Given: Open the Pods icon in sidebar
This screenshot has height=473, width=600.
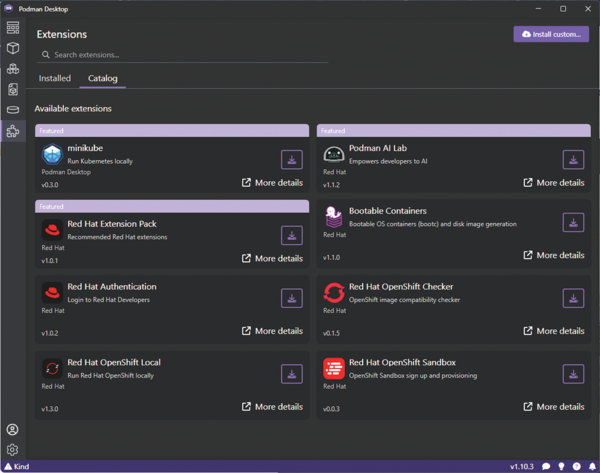Looking at the screenshot, I should (x=13, y=69).
